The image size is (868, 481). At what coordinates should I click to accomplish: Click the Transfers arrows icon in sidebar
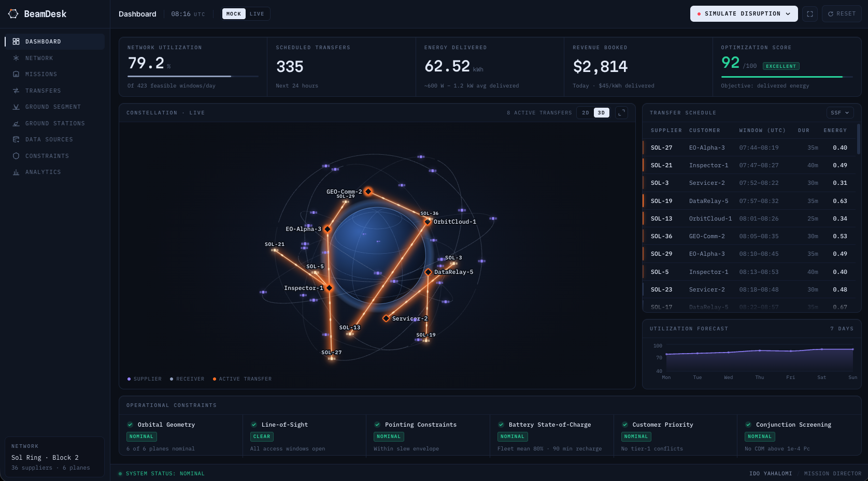(x=16, y=91)
